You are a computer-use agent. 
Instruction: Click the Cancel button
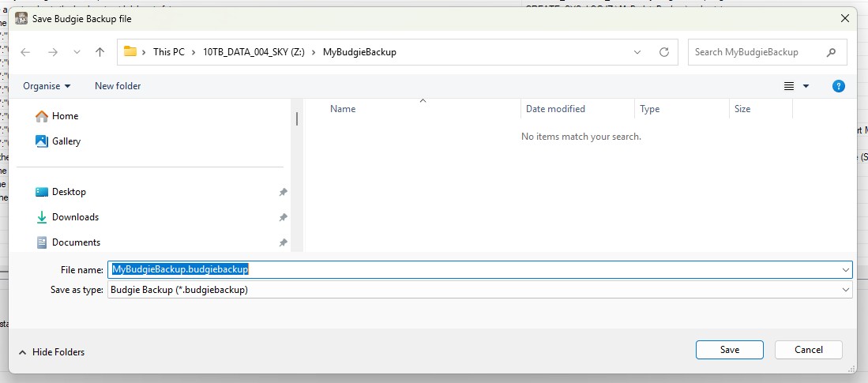pyautogui.click(x=809, y=350)
